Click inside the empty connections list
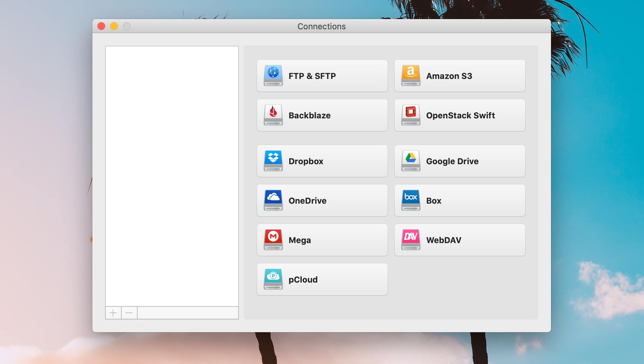 coord(172,175)
